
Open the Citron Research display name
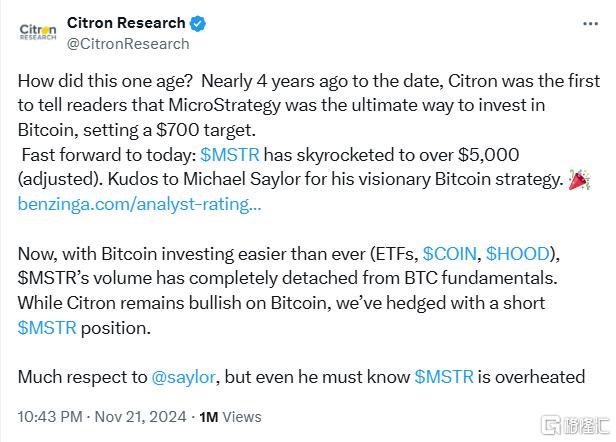[126, 23]
